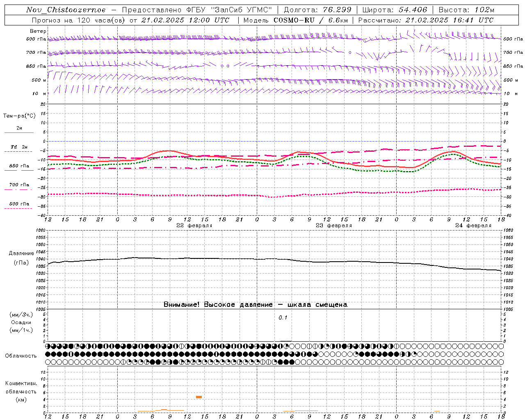Click the calm-wind circle on the 700 гПа row

pyautogui.click(x=350, y=52)
